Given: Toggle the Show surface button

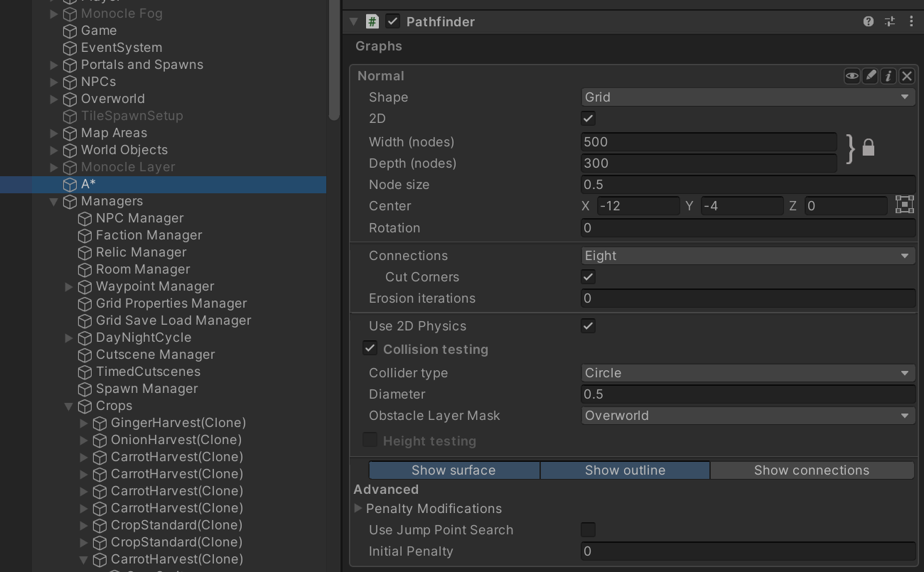Looking at the screenshot, I should pyautogui.click(x=454, y=470).
